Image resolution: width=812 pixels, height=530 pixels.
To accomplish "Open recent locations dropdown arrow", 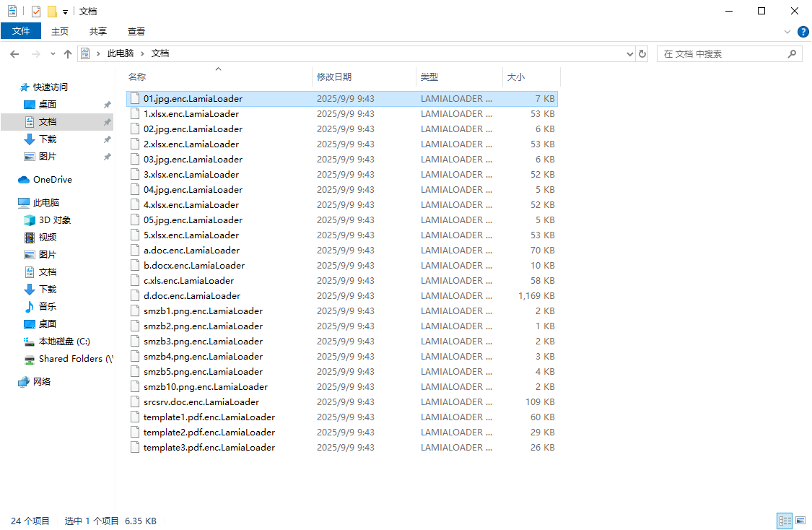I will 53,54.
